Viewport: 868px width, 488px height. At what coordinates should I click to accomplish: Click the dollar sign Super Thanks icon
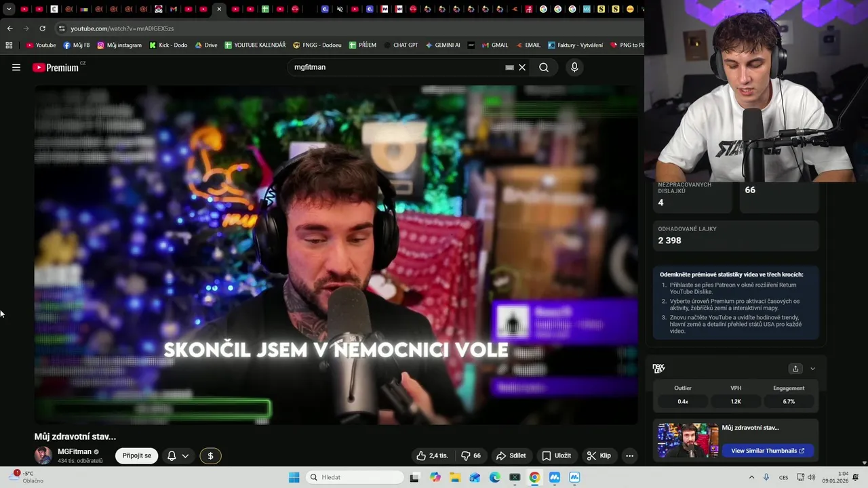pos(210,455)
